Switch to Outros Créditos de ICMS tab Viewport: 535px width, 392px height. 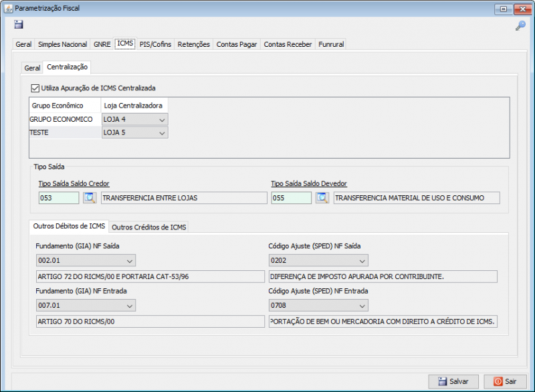pyautogui.click(x=148, y=227)
